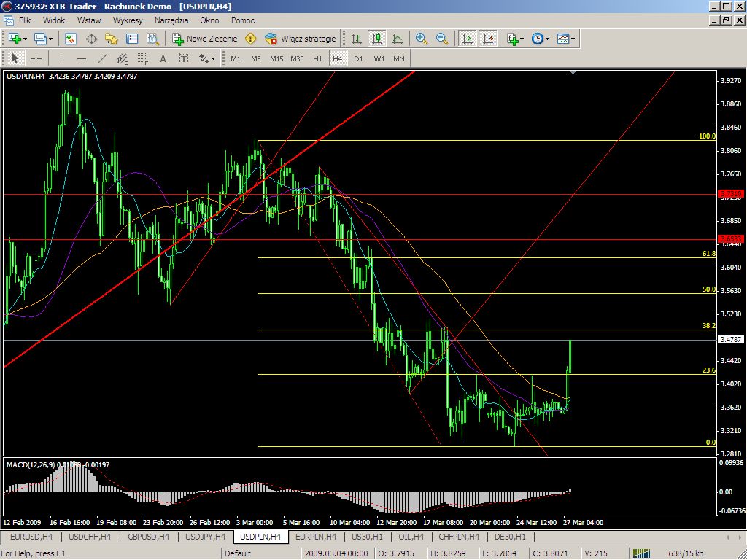This screenshot has width=747, height=560.
Task: Switch timeframe to D1
Action: (358, 58)
